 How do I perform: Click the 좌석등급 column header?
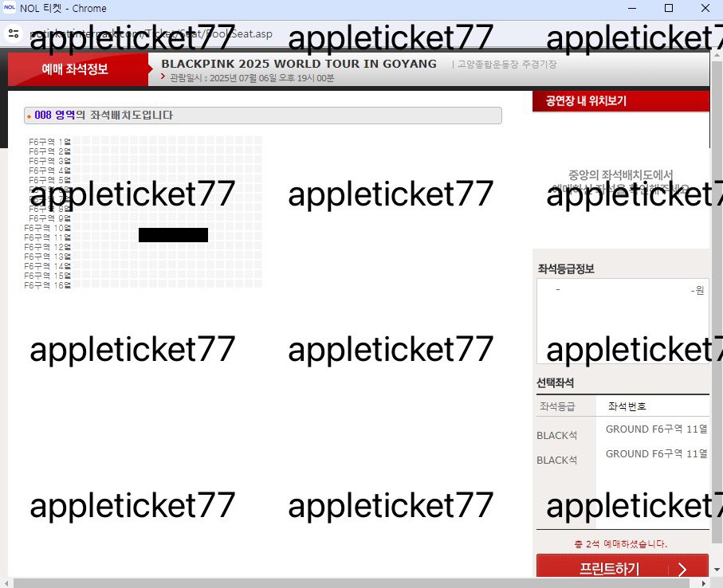pyautogui.click(x=557, y=406)
